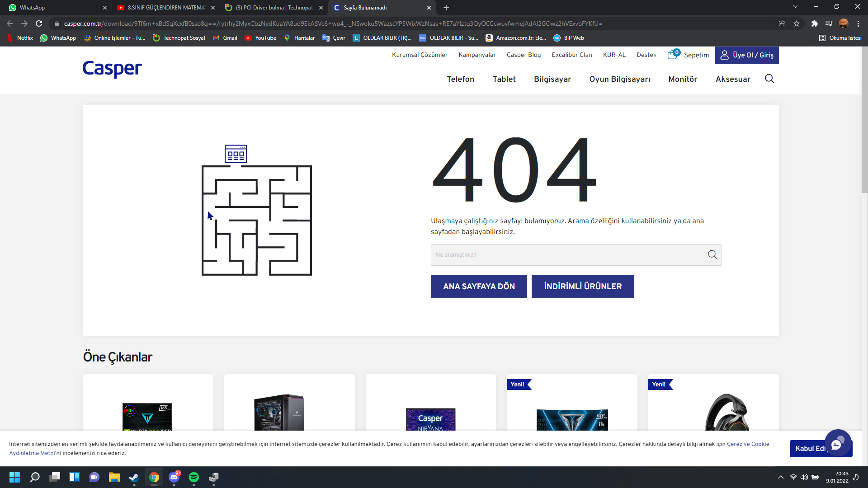Open the Chrome three-dot menu

point(858,23)
